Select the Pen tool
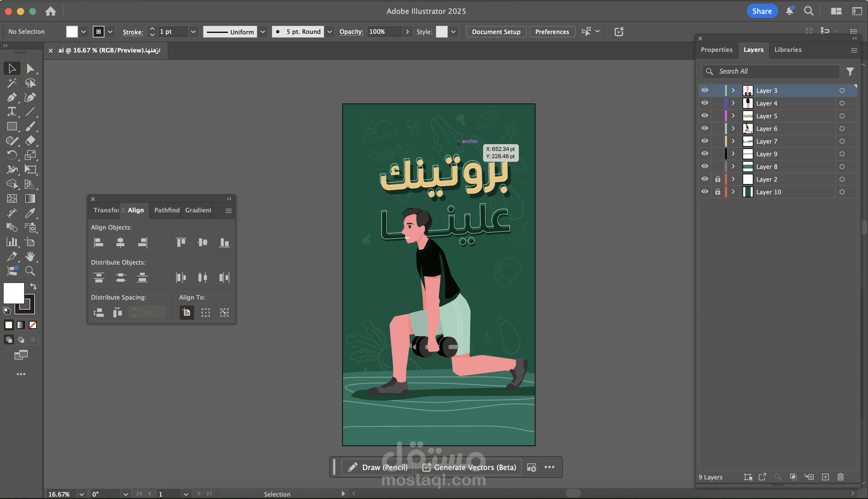Screen dimensions: 868x499 pos(12,97)
